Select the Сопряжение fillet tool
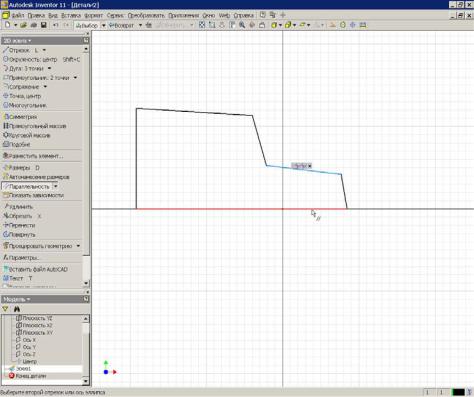474x397 pixels. click(x=21, y=87)
